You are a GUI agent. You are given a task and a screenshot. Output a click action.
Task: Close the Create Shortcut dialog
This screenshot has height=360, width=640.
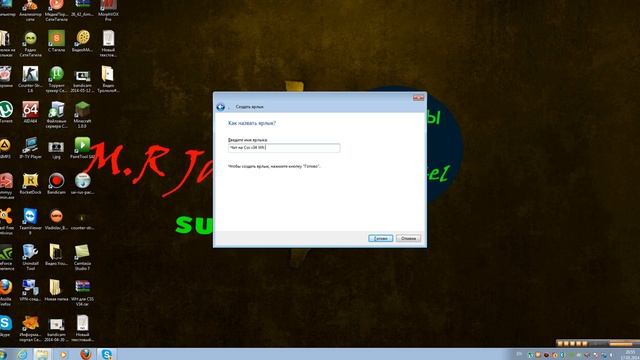pos(418,98)
